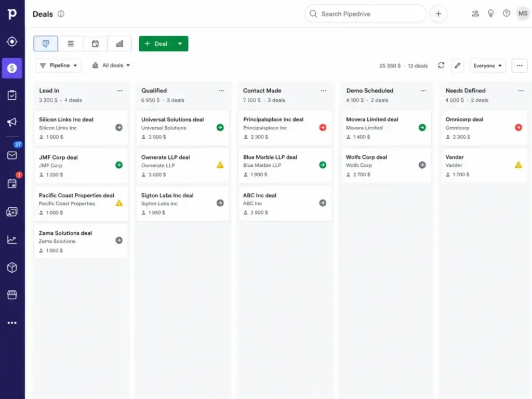Open the Products cube icon in sidebar
This screenshot has height=399, width=532.
(x=12, y=268)
